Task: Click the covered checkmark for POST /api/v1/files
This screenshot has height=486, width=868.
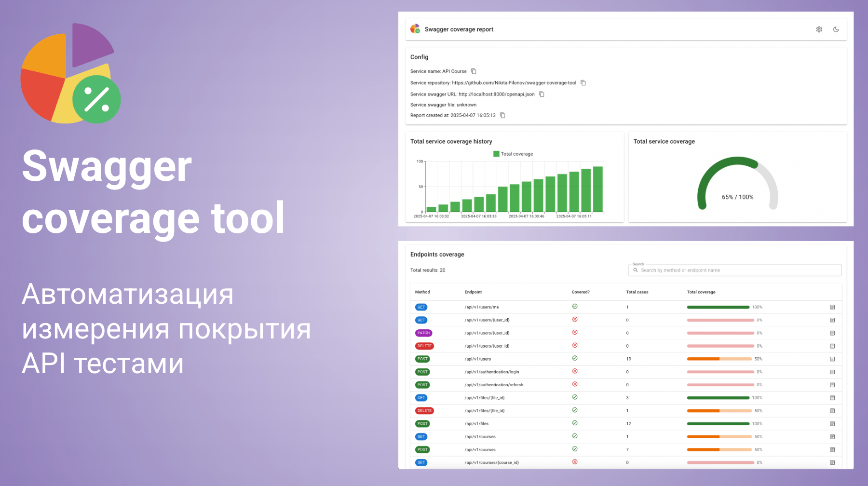Action: (575, 423)
